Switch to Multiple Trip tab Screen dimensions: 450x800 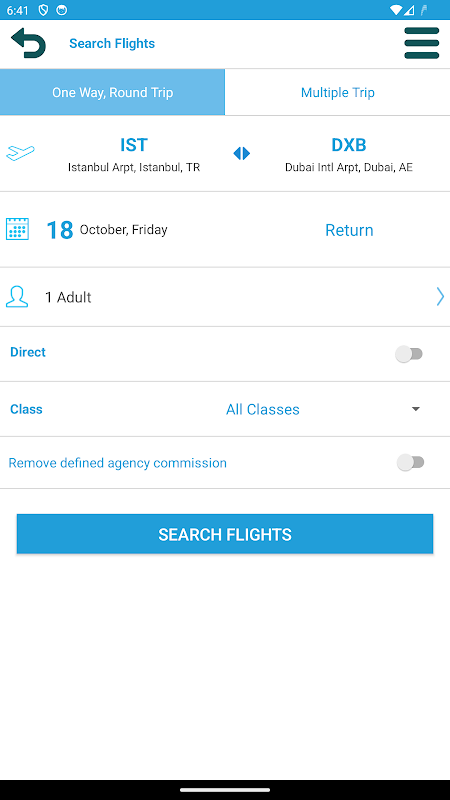(337, 92)
